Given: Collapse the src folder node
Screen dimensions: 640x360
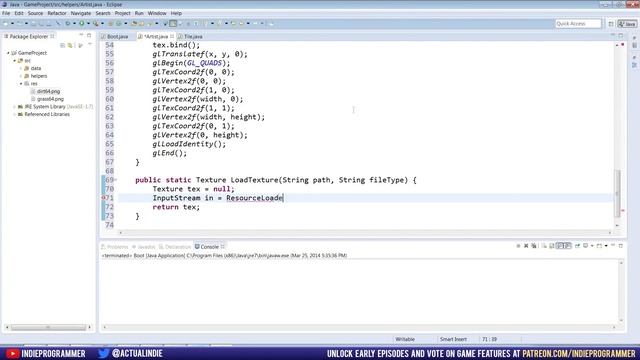Looking at the screenshot, I should click(x=15, y=61).
